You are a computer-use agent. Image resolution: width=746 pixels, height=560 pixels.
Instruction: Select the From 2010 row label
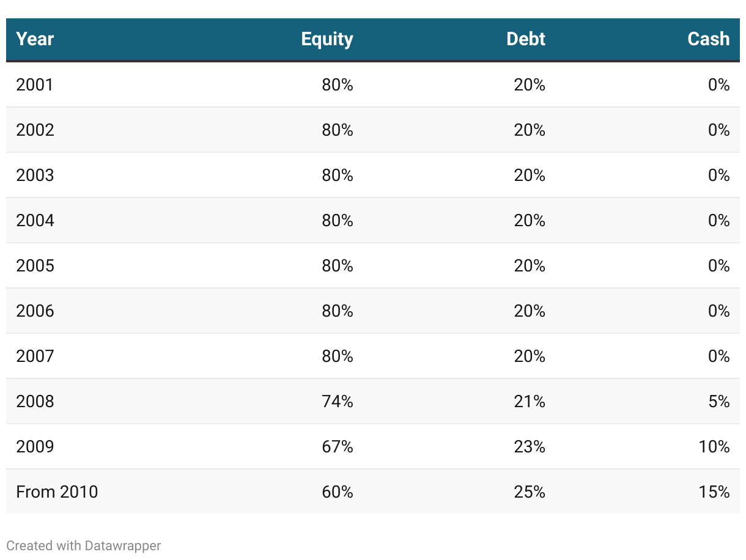tap(57, 492)
